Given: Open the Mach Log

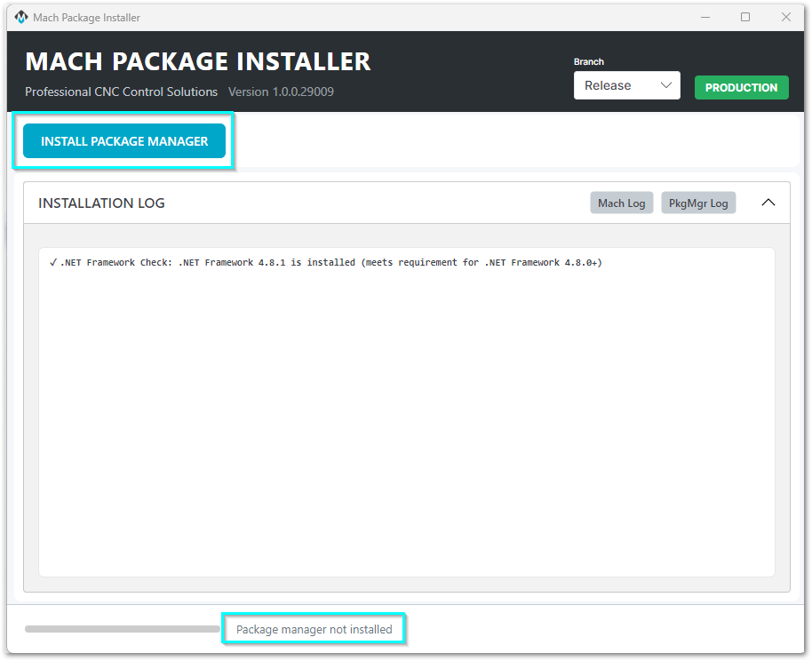Looking at the screenshot, I should click(x=621, y=203).
